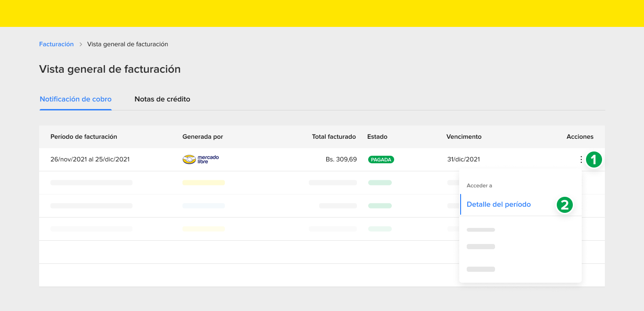The width and height of the screenshot is (644, 311).
Task: Click the Generada por column header
Action: coord(203,137)
